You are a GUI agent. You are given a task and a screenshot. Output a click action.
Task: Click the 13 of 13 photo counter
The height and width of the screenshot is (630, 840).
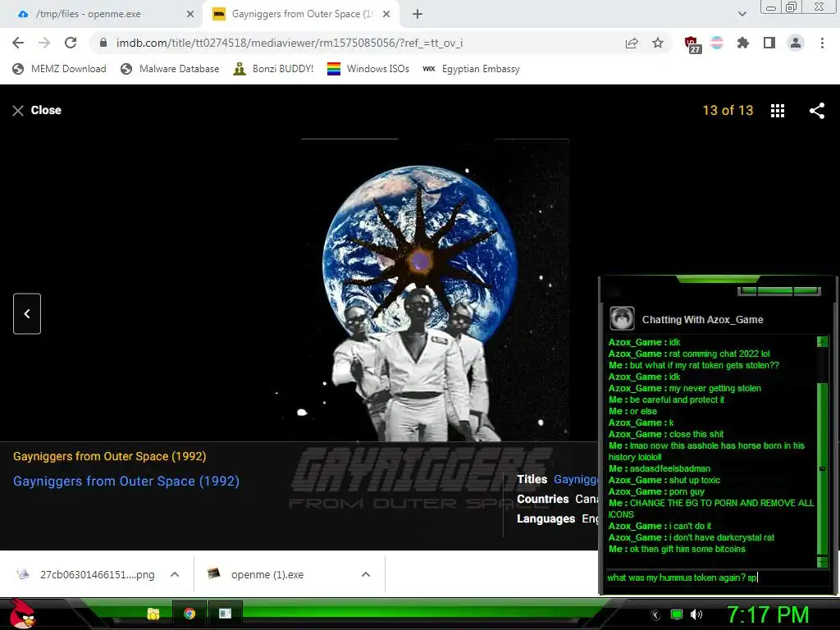(728, 111)
